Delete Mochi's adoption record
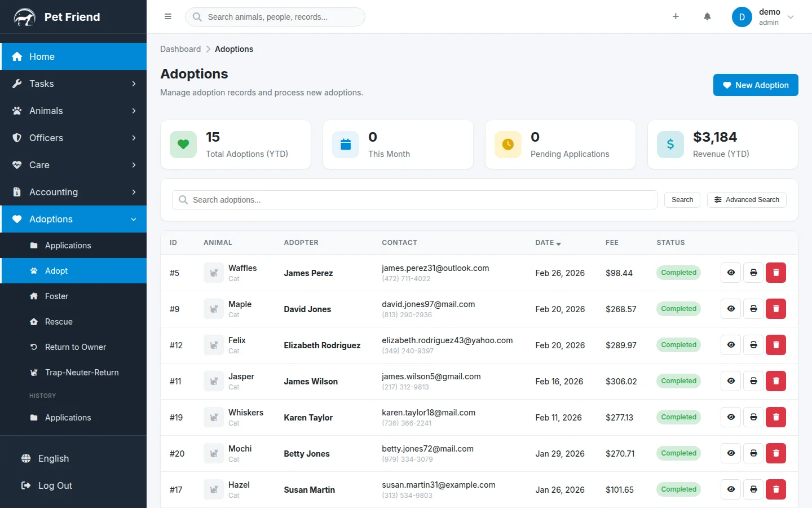 (x=775, y=453)
